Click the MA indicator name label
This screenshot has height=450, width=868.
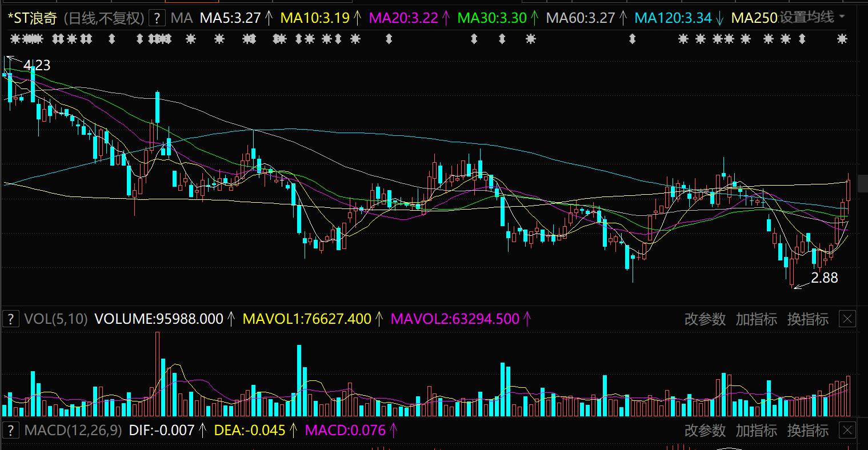click(182, 18)
